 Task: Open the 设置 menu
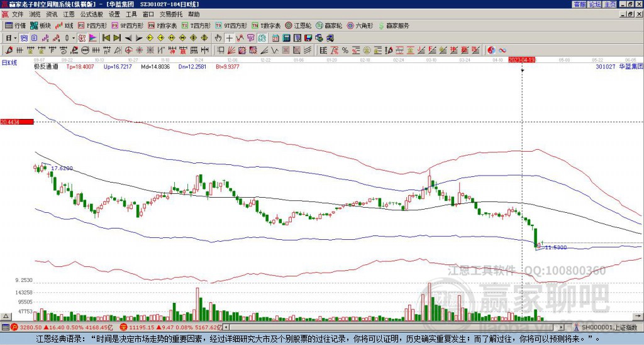(x=114, y=14)
